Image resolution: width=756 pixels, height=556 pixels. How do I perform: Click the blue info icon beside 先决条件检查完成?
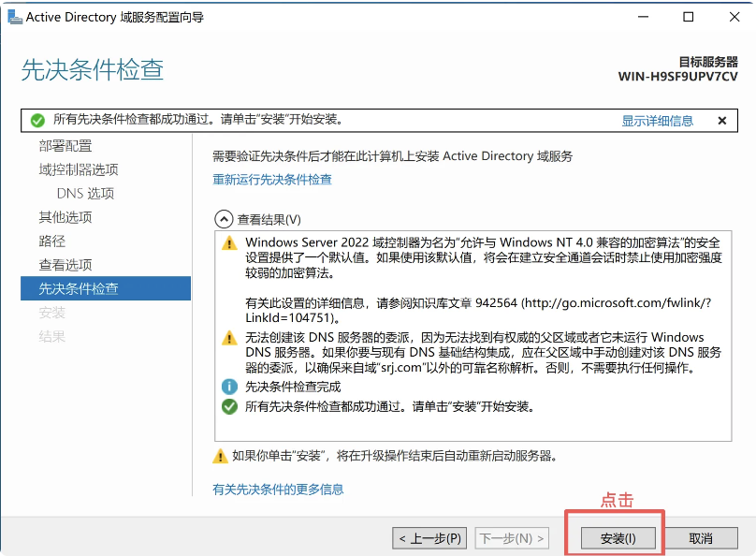click(229, 387)
